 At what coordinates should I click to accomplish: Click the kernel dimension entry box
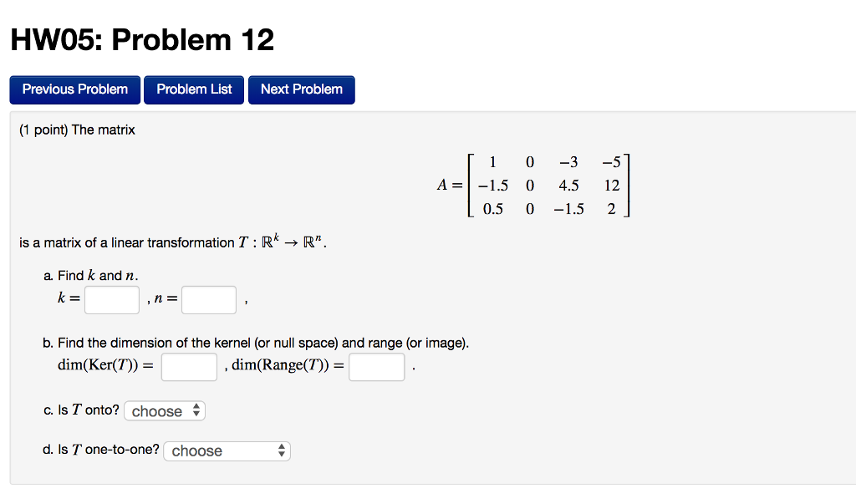[x=189, y=366]
